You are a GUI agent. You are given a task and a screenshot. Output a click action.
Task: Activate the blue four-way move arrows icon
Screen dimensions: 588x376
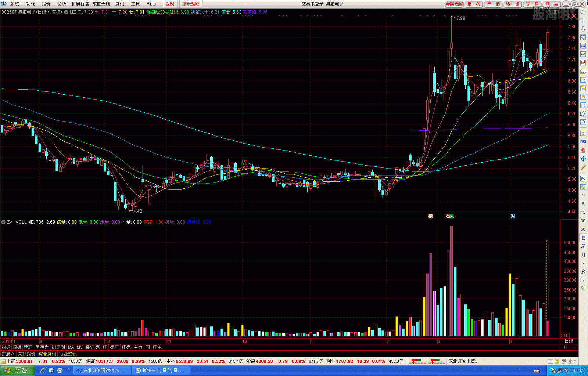point(583,159)
